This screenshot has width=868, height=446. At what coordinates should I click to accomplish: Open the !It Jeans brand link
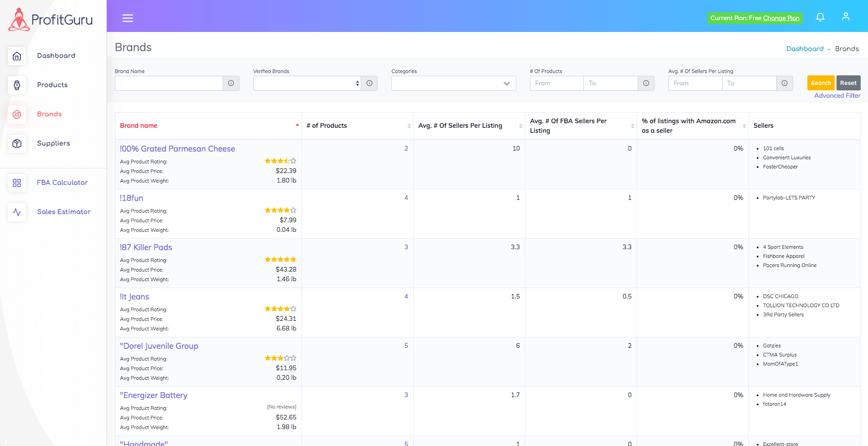point(135,297)
